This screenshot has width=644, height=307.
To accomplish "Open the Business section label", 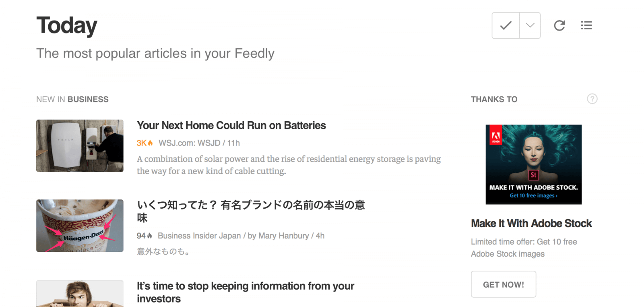I will coord(88,99).
